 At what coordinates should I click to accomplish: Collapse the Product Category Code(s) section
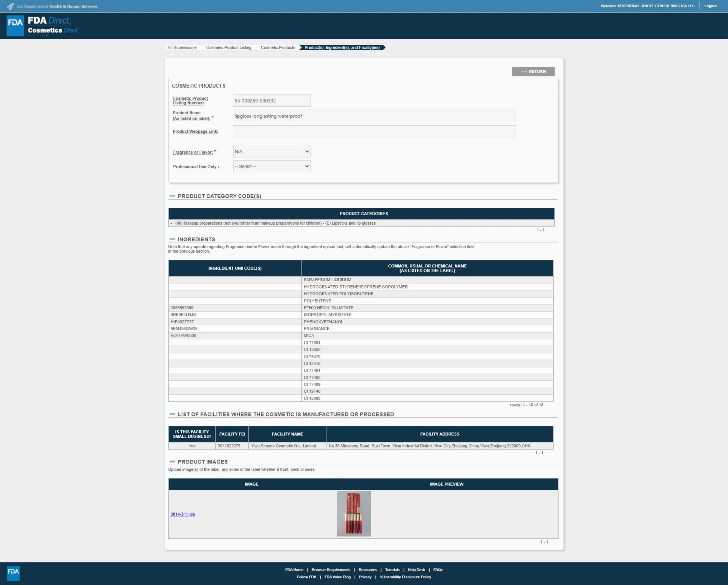coord(172,196)
